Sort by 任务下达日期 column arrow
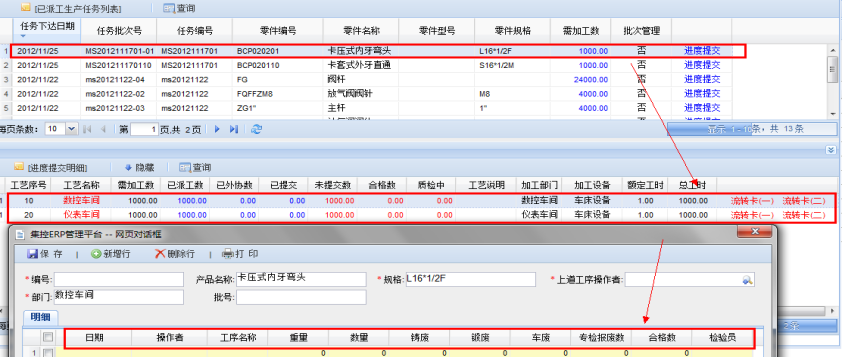The image size is (844, 364). click(x=23, y=37)
